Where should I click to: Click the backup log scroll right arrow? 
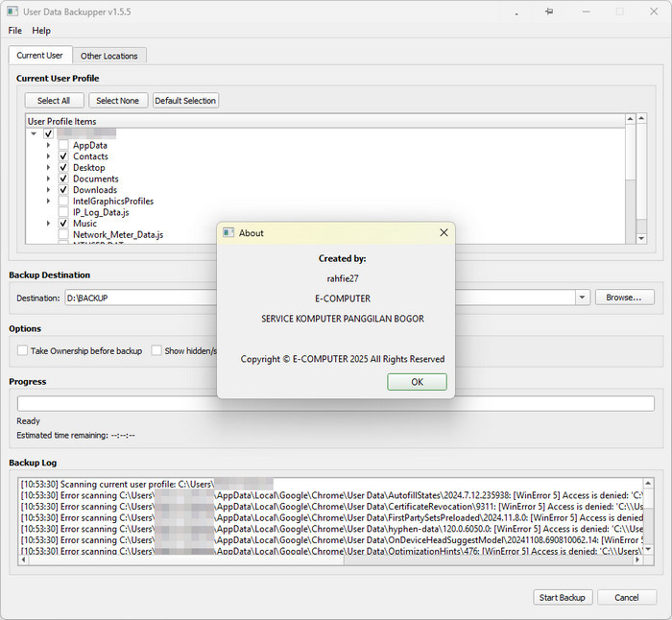click(636, 560)
